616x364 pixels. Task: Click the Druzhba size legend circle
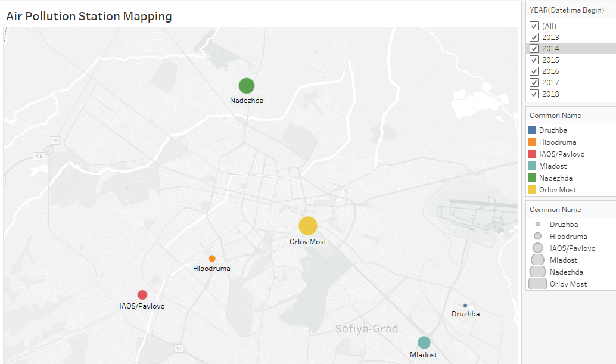537,225
